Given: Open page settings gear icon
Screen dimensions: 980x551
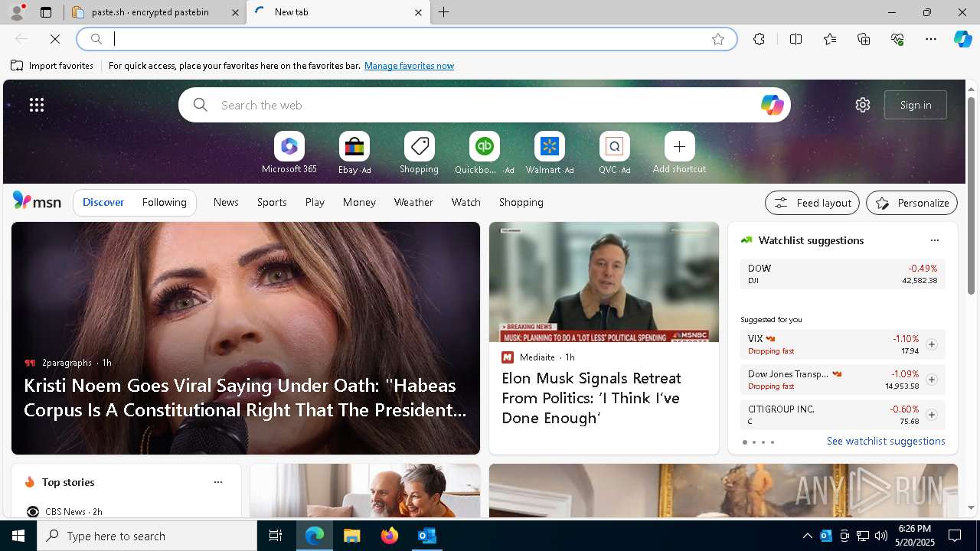Looking at the screenshot, I should coord(863,105).
